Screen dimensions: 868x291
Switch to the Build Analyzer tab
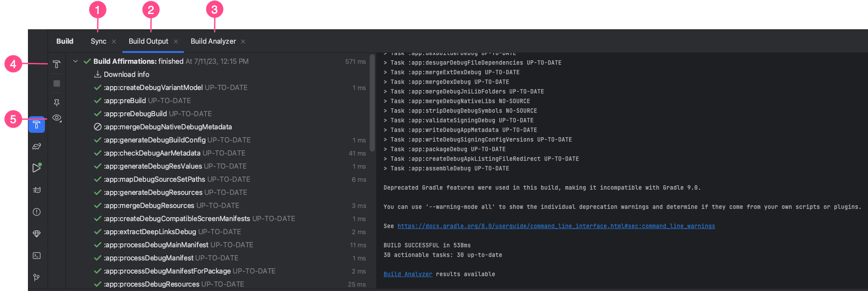(x=213, y=41)
